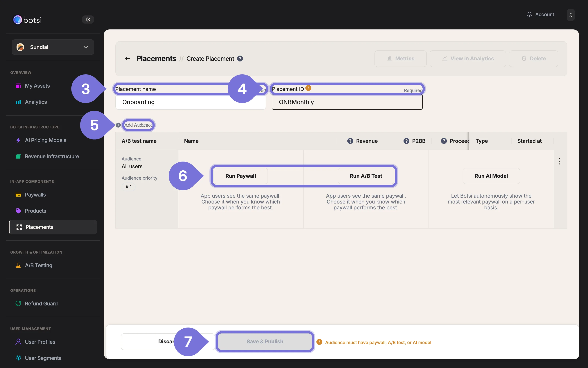Open User Segments page

pos(43,358)
